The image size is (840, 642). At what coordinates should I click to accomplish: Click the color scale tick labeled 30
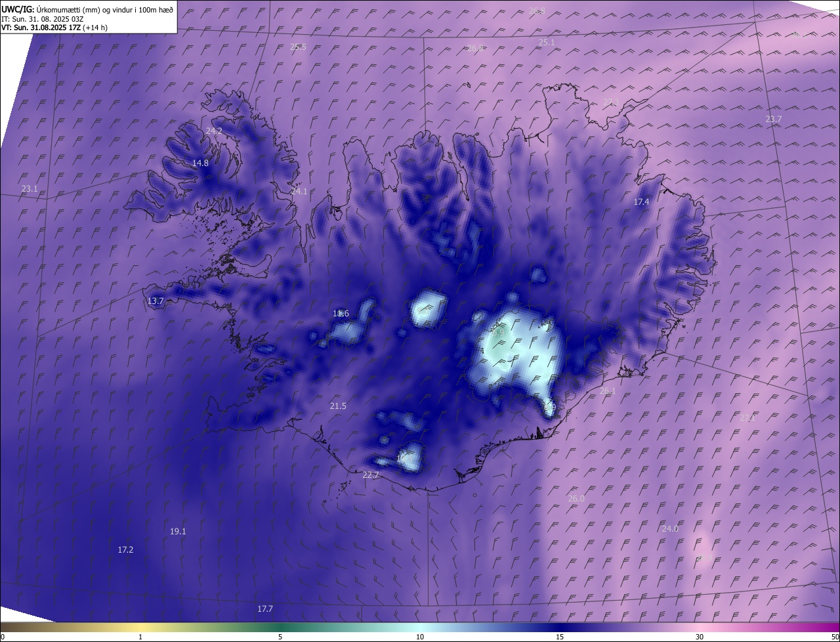pyautogui.click(x=700, y=637)
